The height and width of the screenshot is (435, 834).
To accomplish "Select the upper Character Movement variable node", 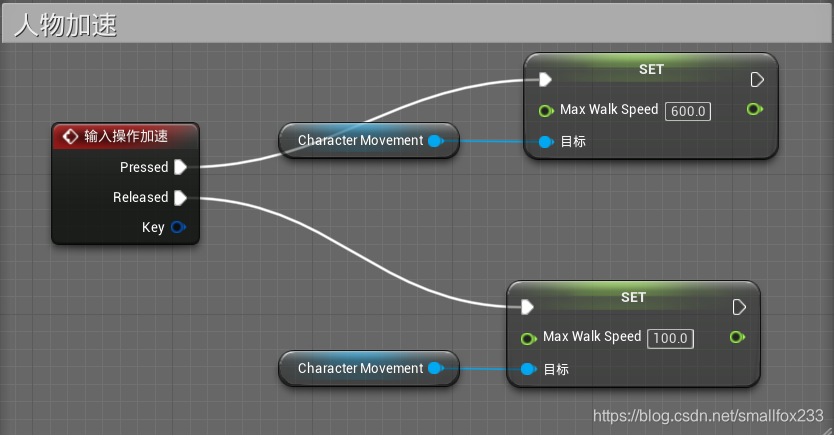I will 369,140.
